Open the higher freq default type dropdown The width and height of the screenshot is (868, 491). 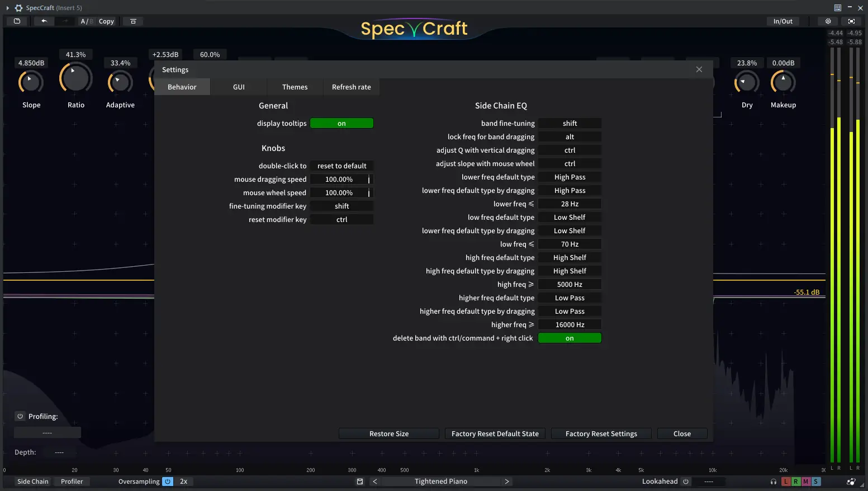click(570, 298)
